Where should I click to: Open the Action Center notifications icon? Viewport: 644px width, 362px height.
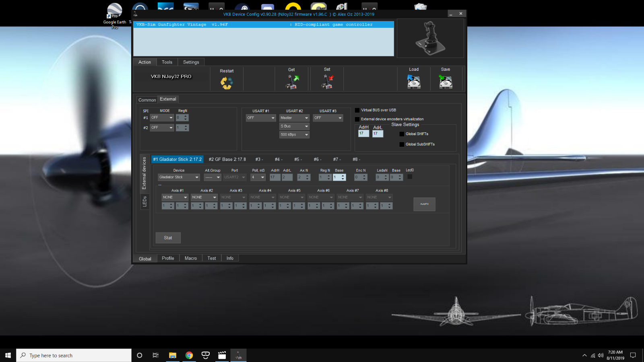click(x=633, y=356)
